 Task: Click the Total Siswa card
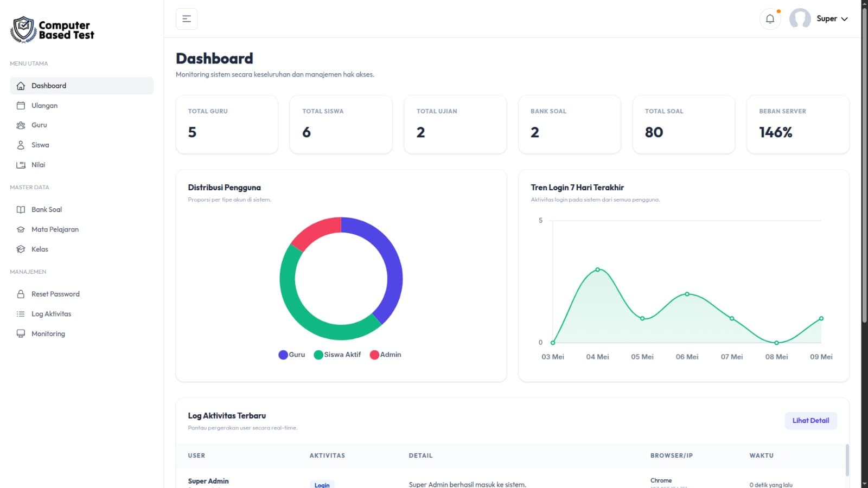point(341,125)
